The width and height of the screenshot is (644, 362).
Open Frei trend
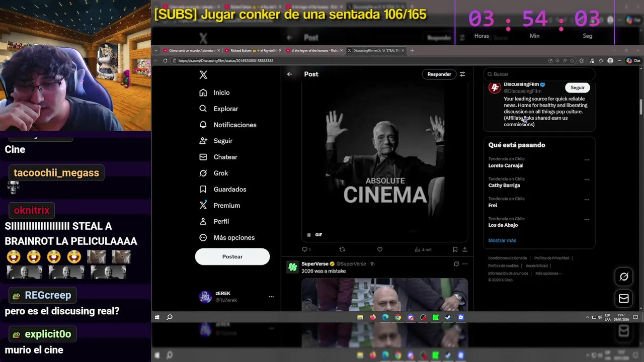click(x=493, y=205)
